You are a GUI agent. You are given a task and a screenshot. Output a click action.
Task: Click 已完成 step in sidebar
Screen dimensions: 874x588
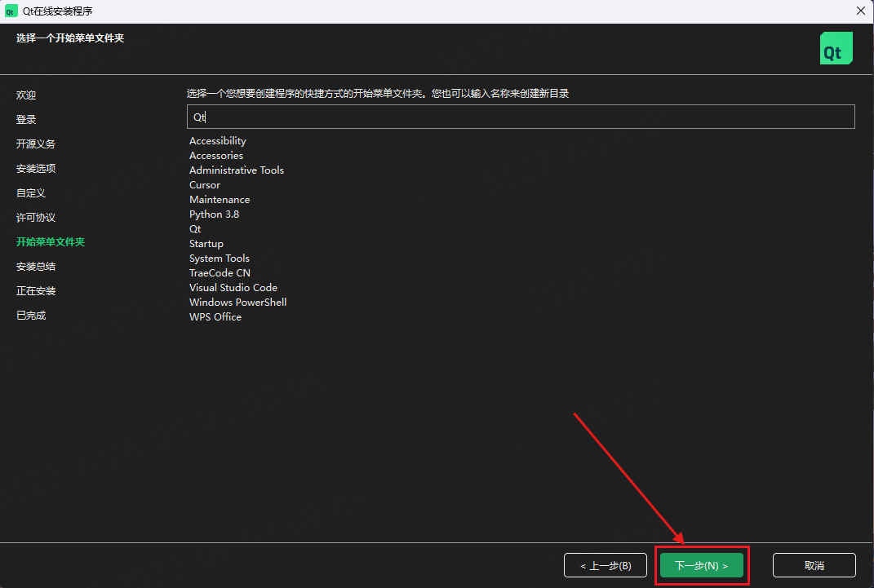[31, 316]
